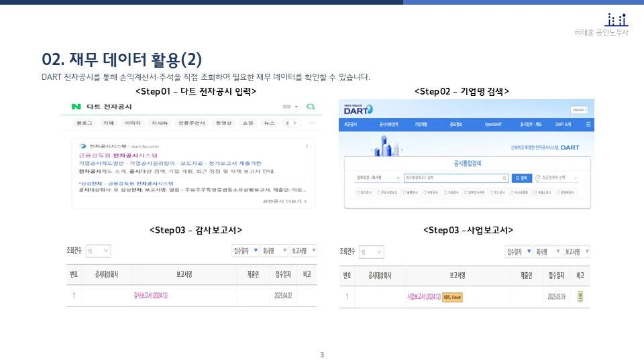This screenshot has height=362, width=644.
Task: Click the company name input field on DART
Action: tap(456, 178)
